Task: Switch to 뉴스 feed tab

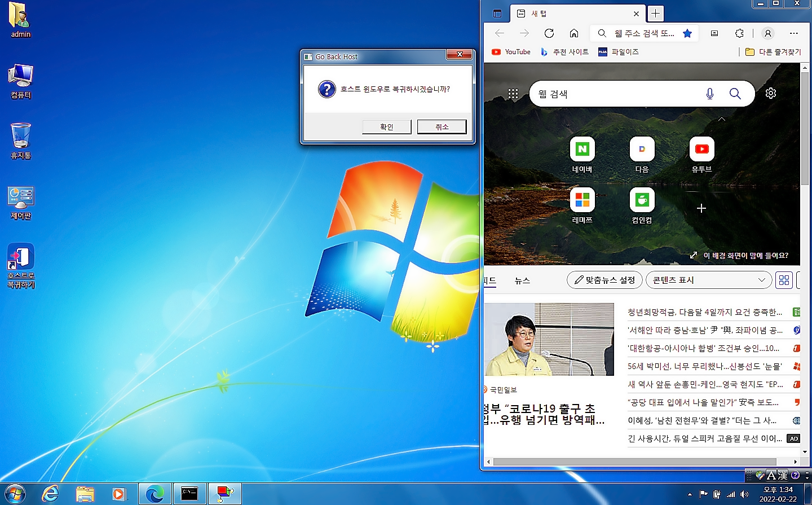Action: point(522,280)
